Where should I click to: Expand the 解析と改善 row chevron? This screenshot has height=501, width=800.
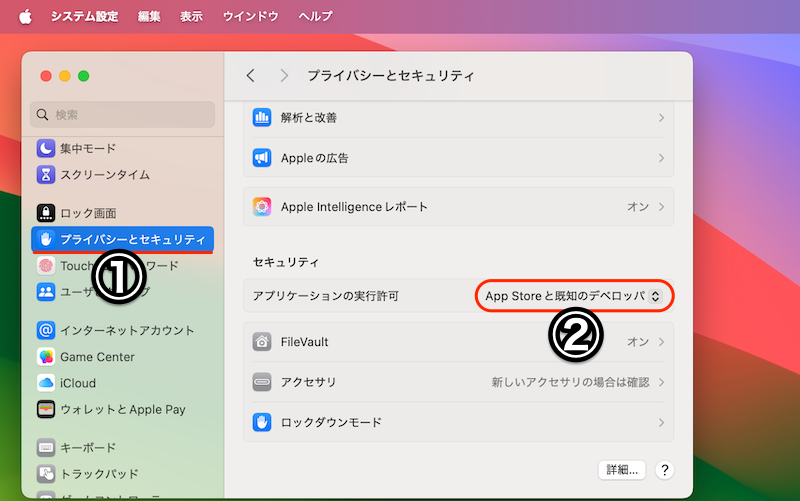(x=661, y=118)
